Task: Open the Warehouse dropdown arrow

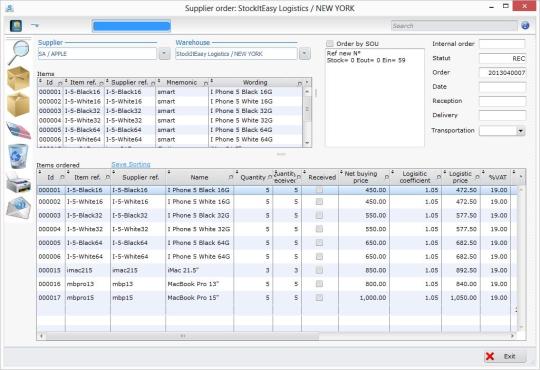Action: click(x=304, y=54)
